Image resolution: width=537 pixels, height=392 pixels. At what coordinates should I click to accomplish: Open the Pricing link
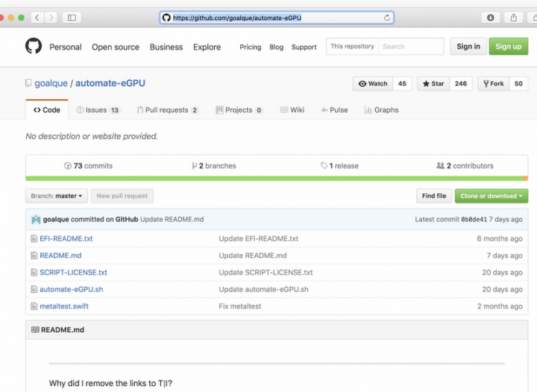pyautogui.click(x=251, y=47)
